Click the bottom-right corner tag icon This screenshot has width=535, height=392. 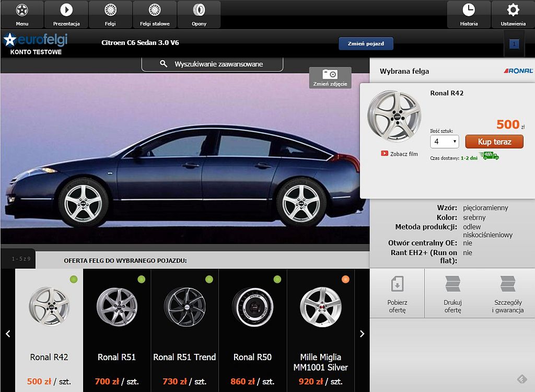522,379
